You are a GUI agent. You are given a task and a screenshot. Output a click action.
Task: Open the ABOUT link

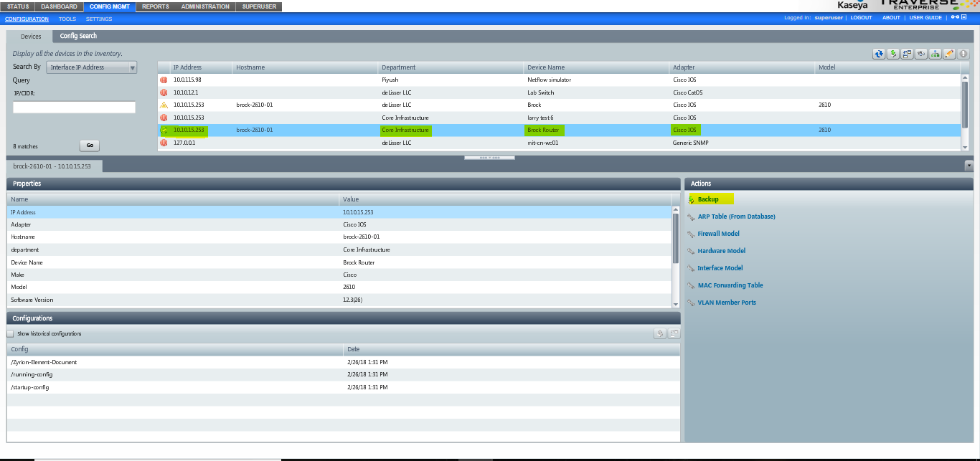891,17
